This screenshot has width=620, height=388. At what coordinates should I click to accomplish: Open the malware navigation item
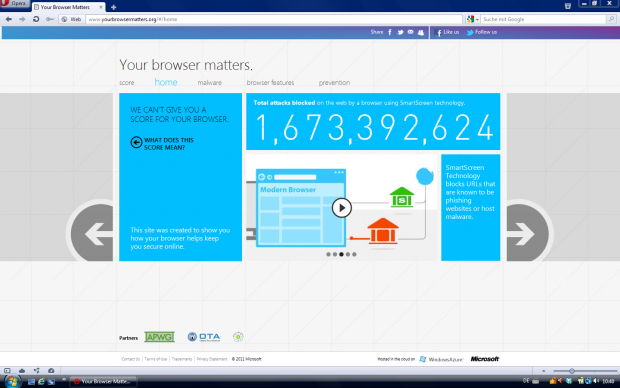[210, 83]
